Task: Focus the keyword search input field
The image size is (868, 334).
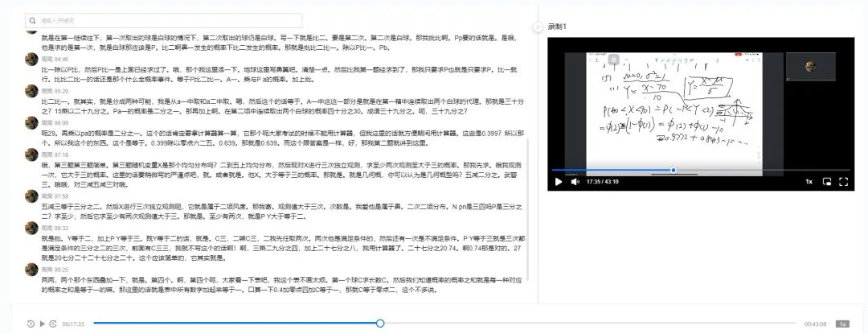Action: (163, 20)
